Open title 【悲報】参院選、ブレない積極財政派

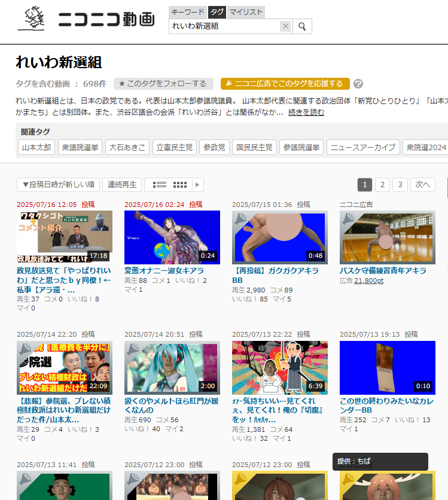click(x=64, y=410)
